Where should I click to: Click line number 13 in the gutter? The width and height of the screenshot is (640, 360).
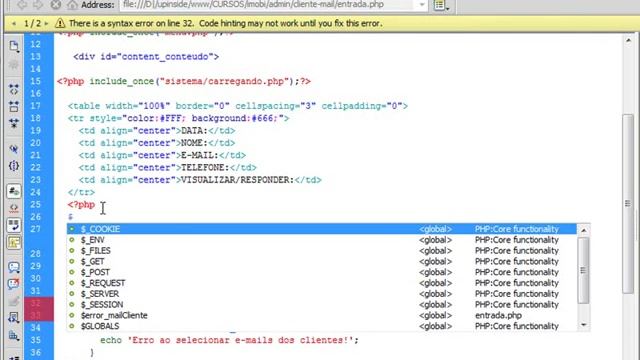tap(36, 56)
